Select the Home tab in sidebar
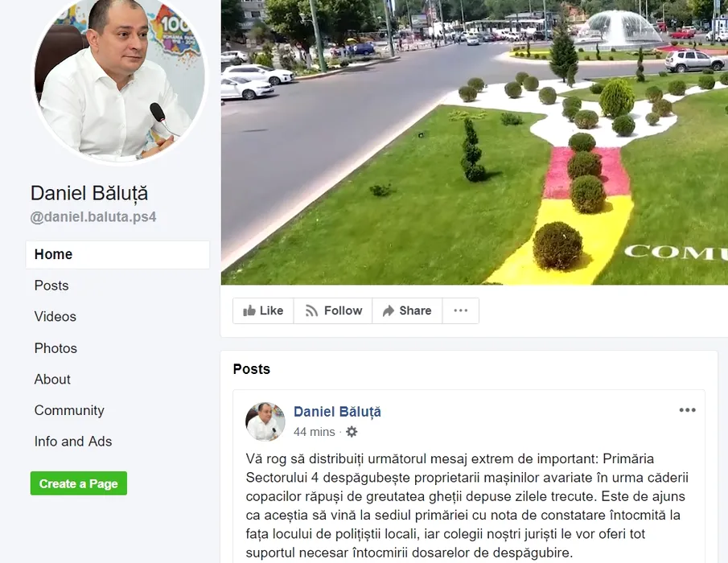 [117, 254]
